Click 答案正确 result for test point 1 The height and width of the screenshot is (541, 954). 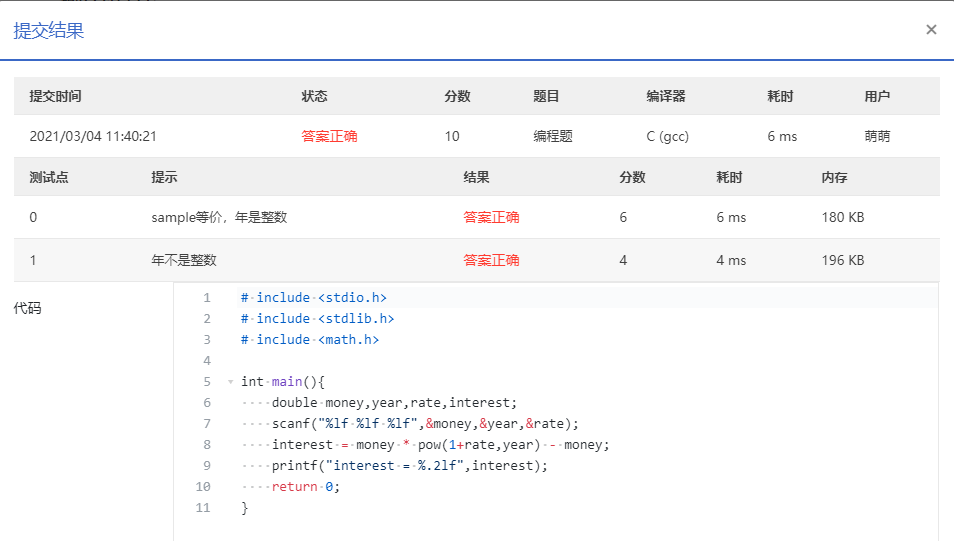click(x=491, y=260)
